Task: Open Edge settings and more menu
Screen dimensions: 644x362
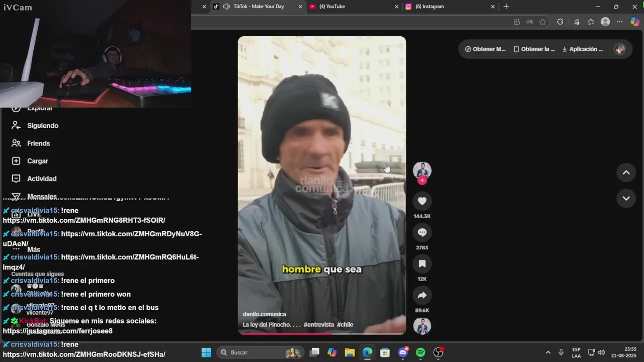Action: (620, 22)
